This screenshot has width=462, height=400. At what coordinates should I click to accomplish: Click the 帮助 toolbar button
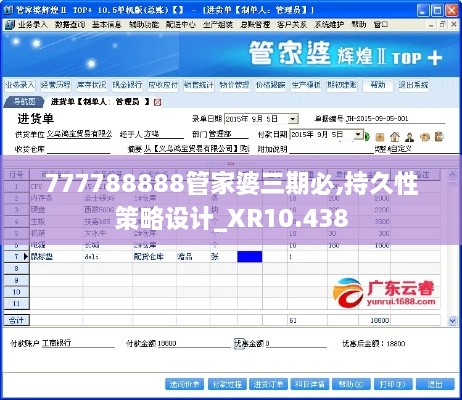click(378, 85)
